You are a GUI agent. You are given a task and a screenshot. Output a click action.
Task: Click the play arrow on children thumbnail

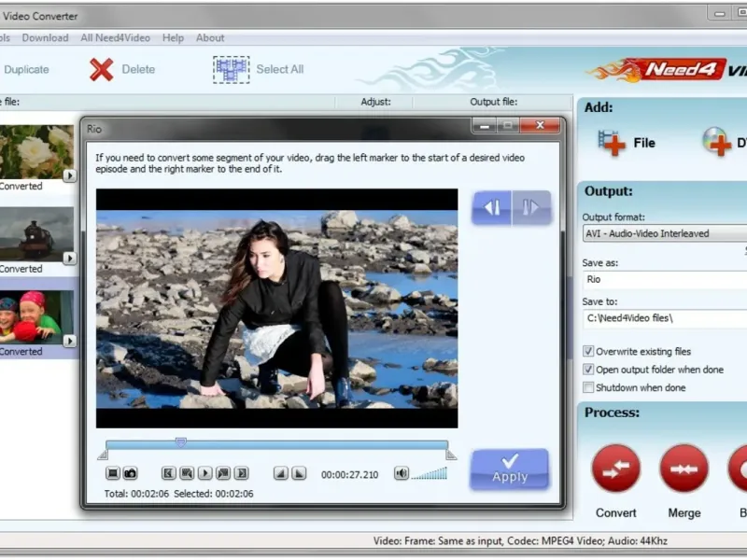coord(69,341)
